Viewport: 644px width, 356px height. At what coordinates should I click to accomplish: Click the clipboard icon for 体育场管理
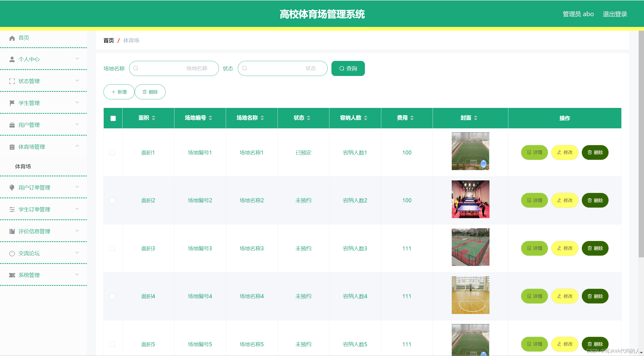[x=12, y=147]
